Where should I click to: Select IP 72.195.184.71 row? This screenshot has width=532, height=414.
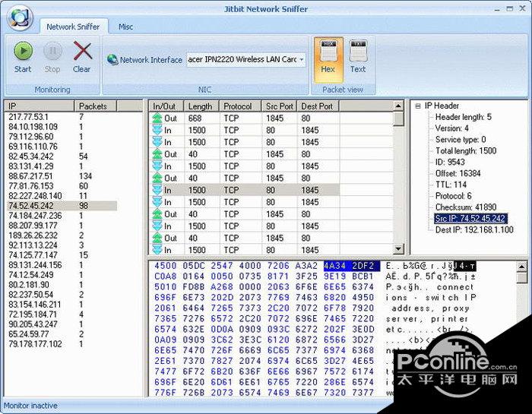click(x=62, y=314)
